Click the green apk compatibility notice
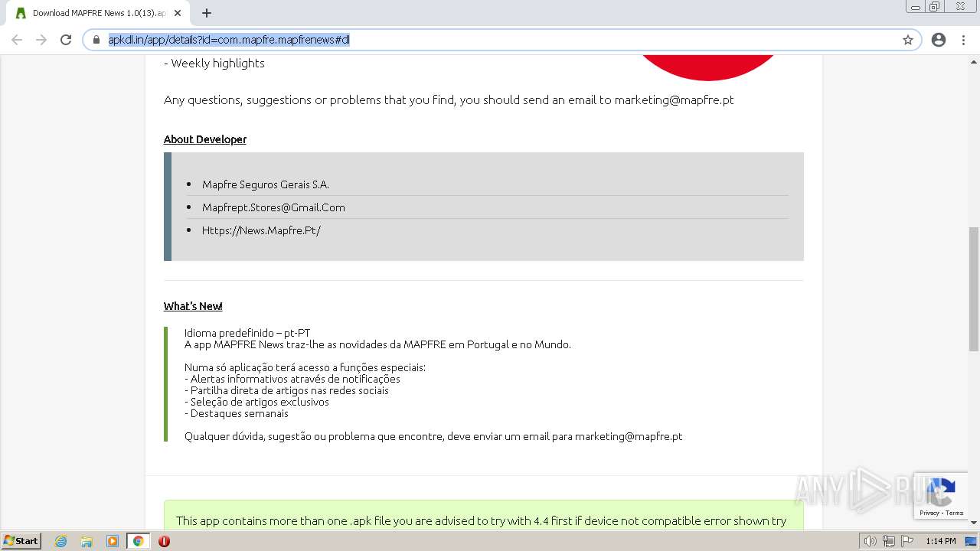The height and width of the screenshot is (551, 980). (x=484, y=516)
